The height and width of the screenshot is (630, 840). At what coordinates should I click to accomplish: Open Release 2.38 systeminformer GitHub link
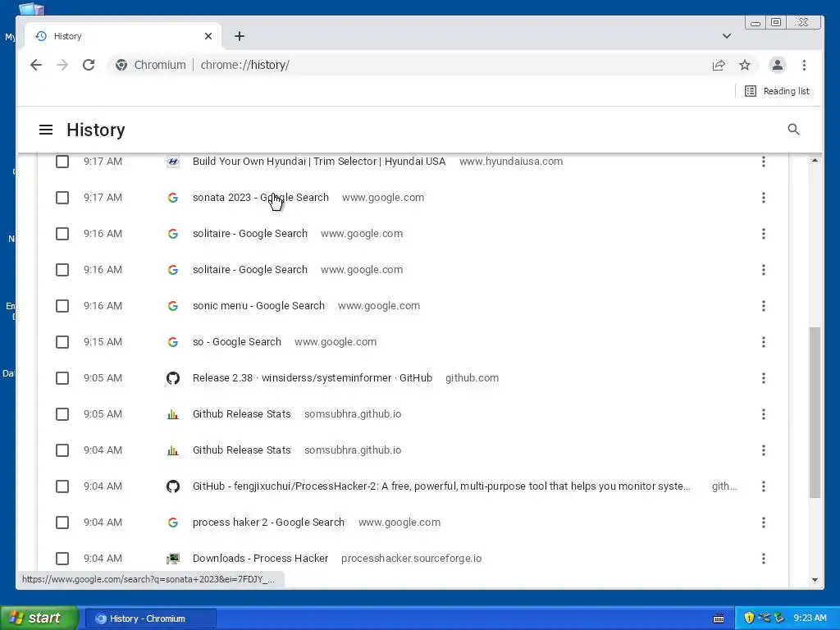[x=313, y=378]
